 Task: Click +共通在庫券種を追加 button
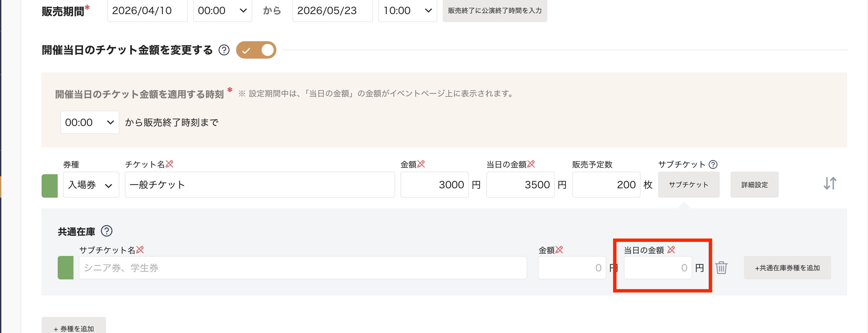[x=787, y=268]
